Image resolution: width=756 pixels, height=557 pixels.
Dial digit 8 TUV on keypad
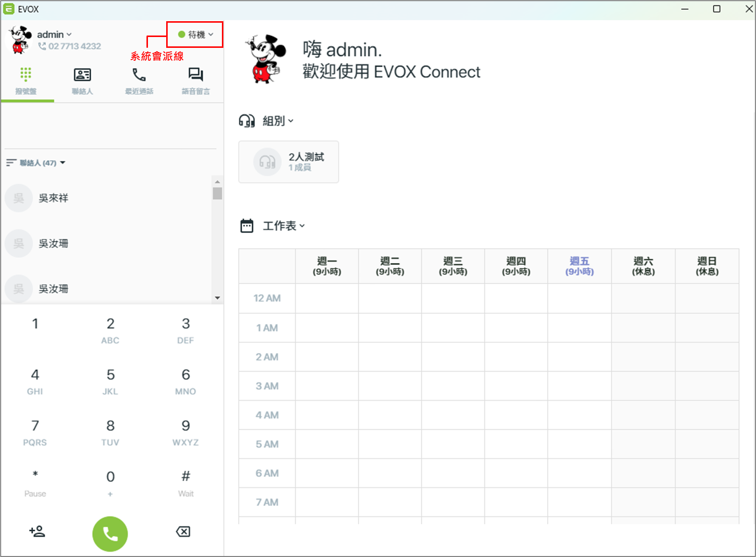pyautogui.click(x=110, y=433)
